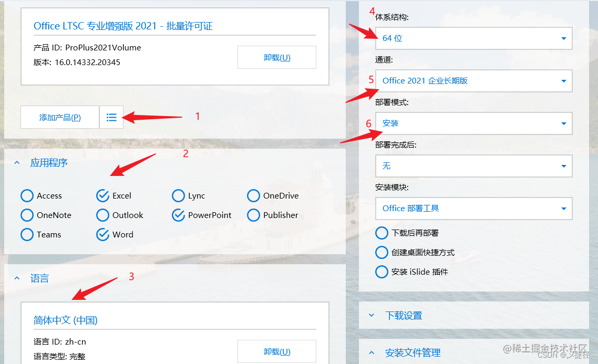Open the product list menu icon
This screenshot has height=364, width=598.
[111, 118]
